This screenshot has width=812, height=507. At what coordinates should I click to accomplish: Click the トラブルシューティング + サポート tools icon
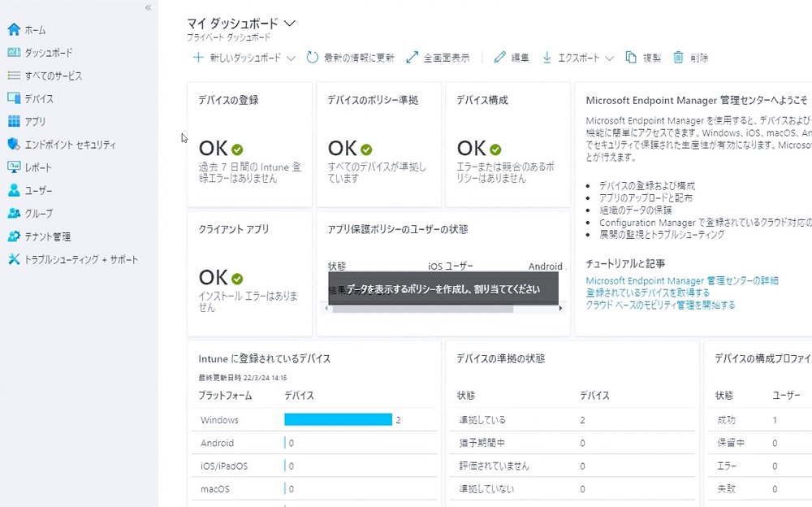tap(14, 259)
